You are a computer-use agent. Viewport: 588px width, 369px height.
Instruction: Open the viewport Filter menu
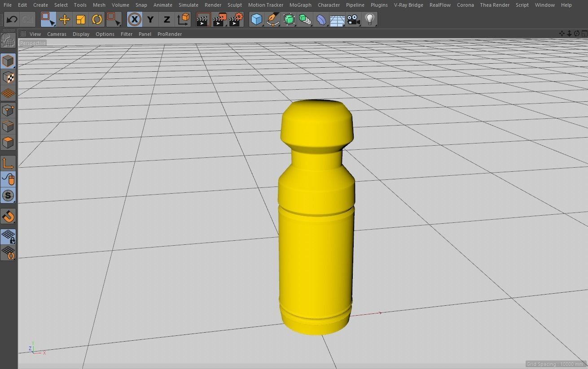tap(127, 34)
